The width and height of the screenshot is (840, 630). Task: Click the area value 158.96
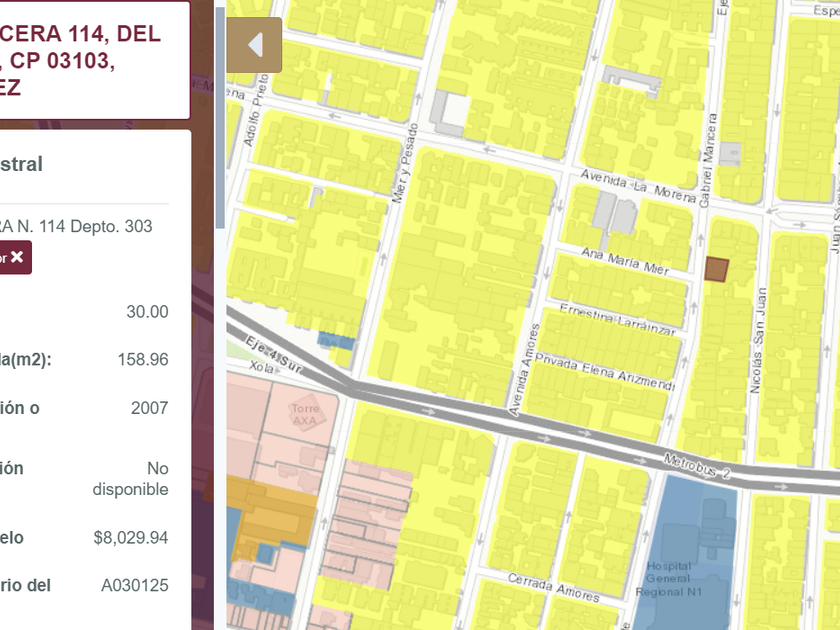click(143, 359)
